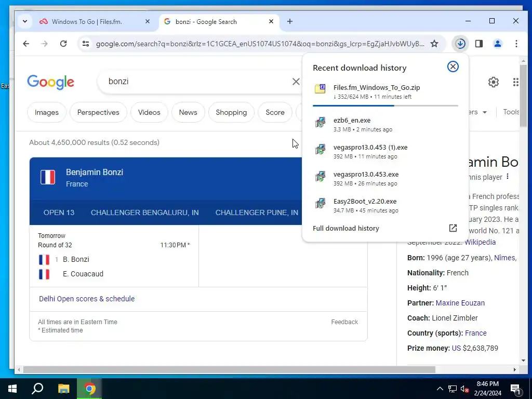This screenshot has height=399, width=532.
Task: Click the B. Bonzi player row
Action: (114, 260)
